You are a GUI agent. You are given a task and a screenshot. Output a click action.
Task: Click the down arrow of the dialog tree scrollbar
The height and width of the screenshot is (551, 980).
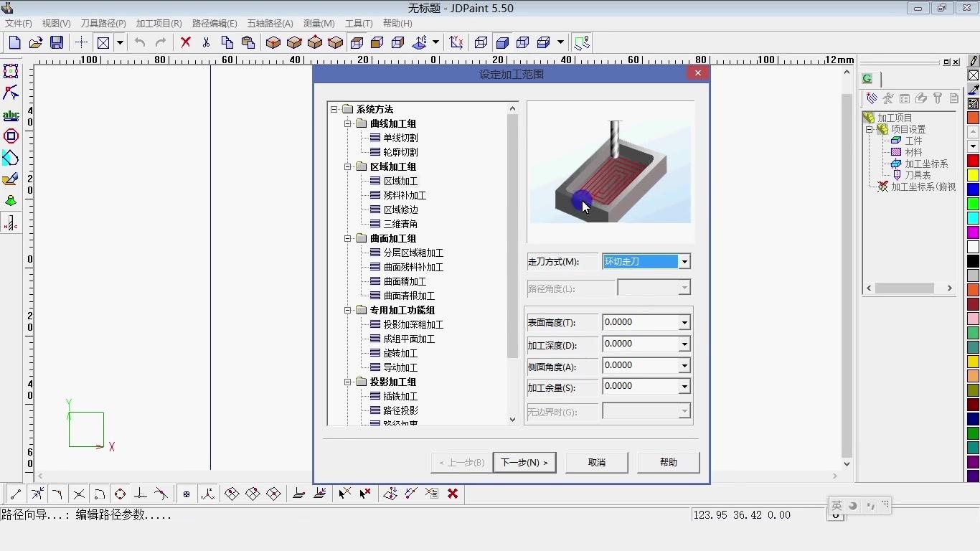(x=512, y=419)
